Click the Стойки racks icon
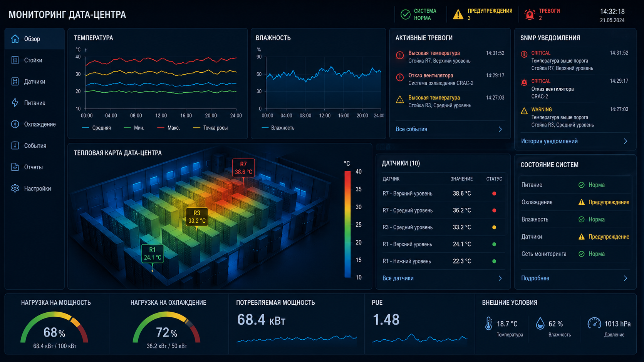This screenshot has width=644, height=362. (x=15, y=60)
